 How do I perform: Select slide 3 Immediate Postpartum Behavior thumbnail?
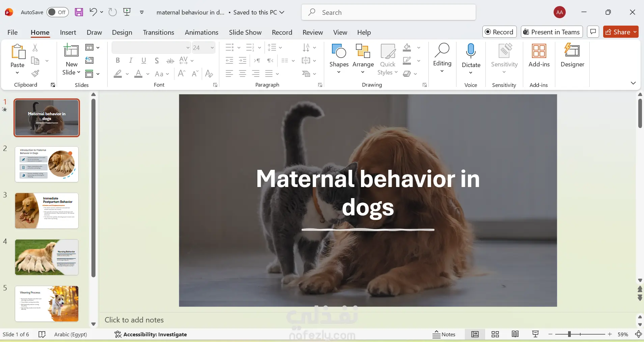coord(47,211)
